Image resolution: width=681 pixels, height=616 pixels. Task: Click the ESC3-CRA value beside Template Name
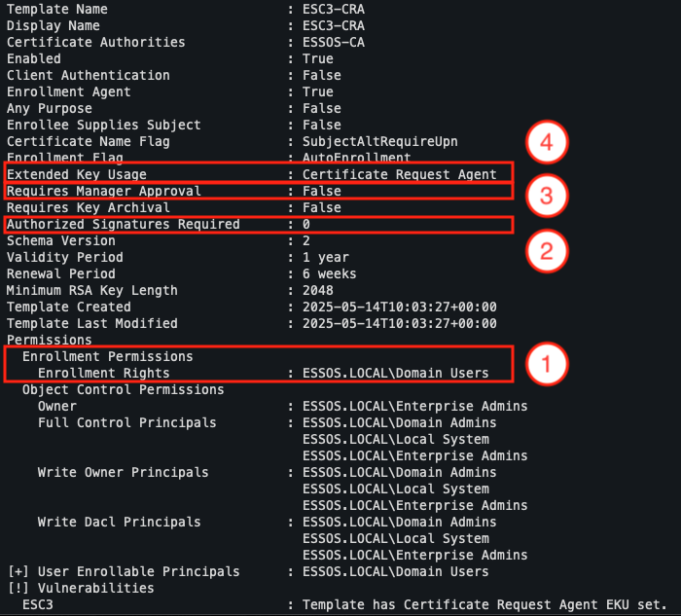pyautogui.click(x=335, y=9)
